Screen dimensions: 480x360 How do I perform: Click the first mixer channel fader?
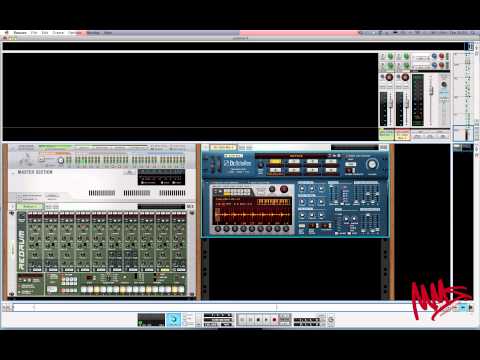(391, 103)
